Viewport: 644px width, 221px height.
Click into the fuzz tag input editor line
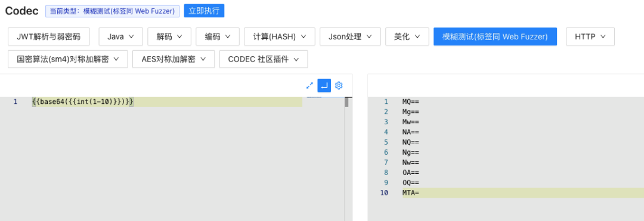167,102
